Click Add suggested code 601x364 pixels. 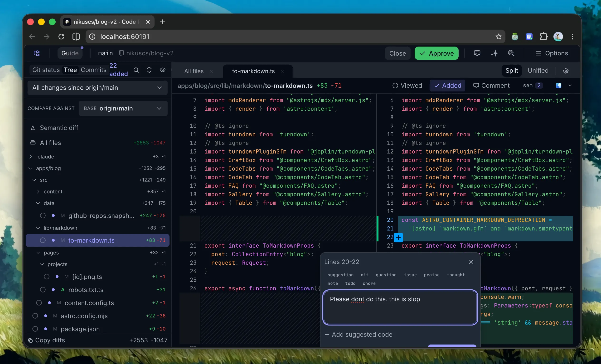click(x=359, y=335)
